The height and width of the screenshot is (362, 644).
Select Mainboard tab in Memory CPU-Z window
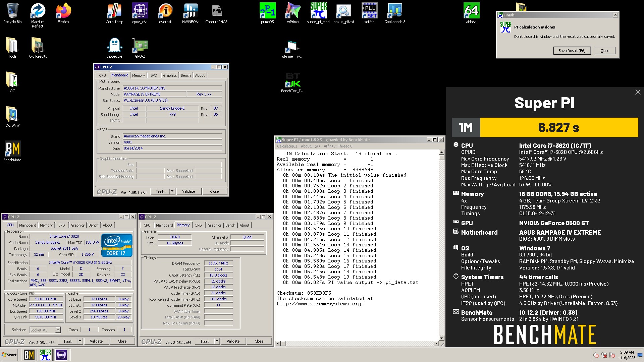tap(164, 225)
